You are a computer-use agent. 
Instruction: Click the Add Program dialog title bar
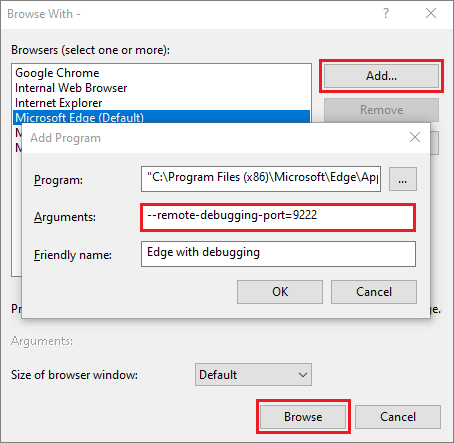coord(213,138)
